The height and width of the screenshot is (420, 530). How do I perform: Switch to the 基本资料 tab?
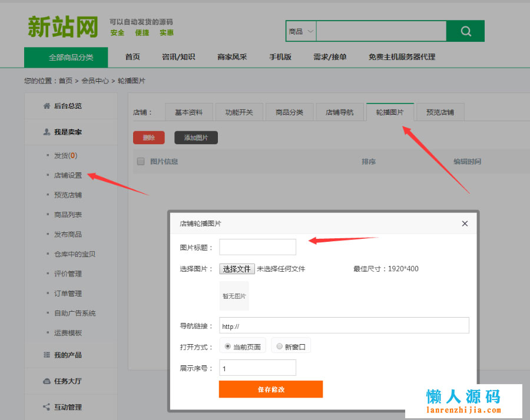(188, 112)
